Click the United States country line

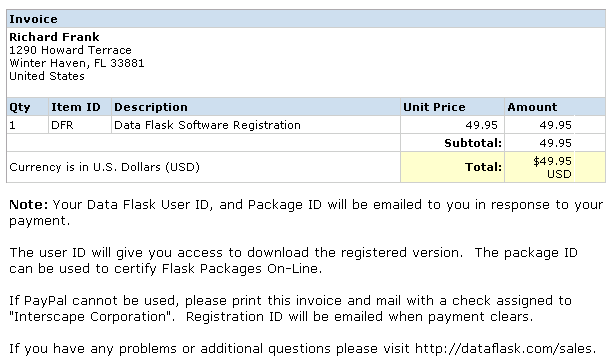coord(46,76)
